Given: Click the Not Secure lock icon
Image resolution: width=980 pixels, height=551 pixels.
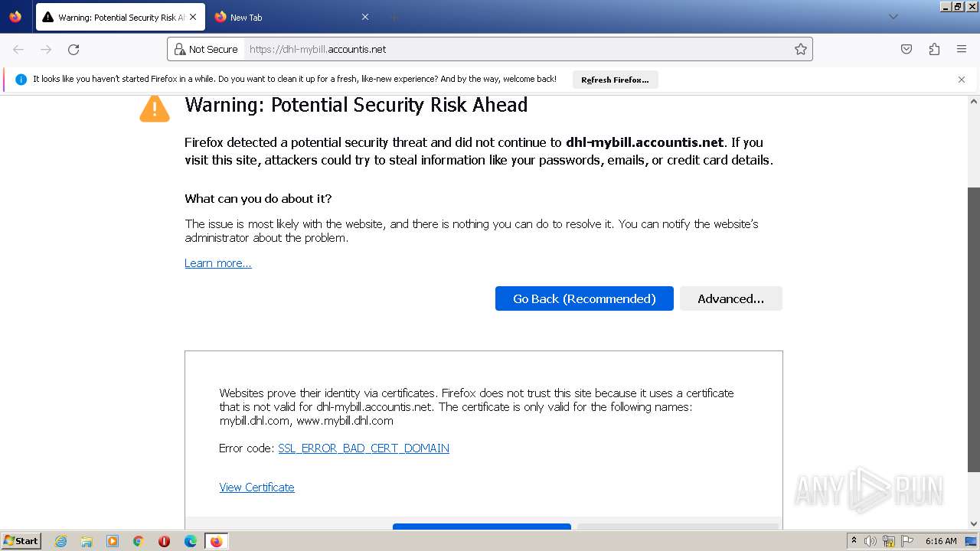Looking at the screenshot, I should pos(180,49).
